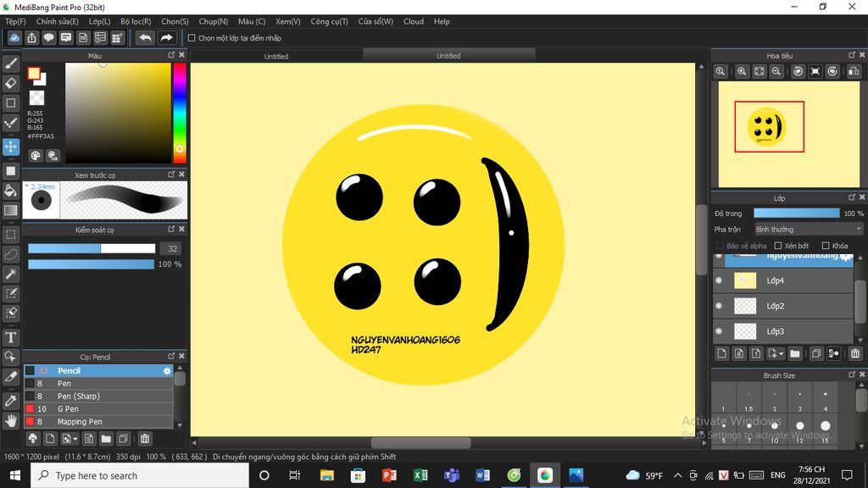Hide the Lớp4 layer visibility

click(x=719, y=280)
